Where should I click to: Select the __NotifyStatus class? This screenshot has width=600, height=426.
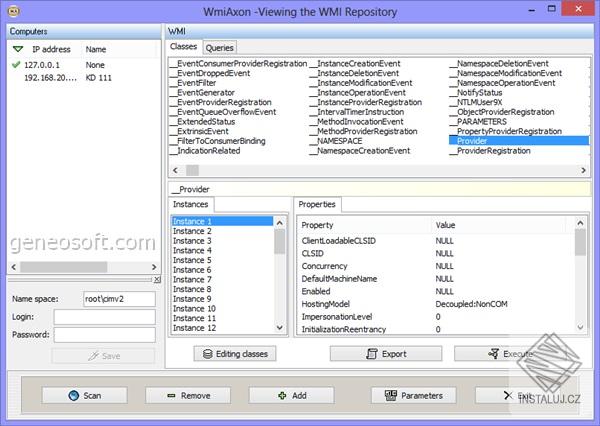pos(476,92)
